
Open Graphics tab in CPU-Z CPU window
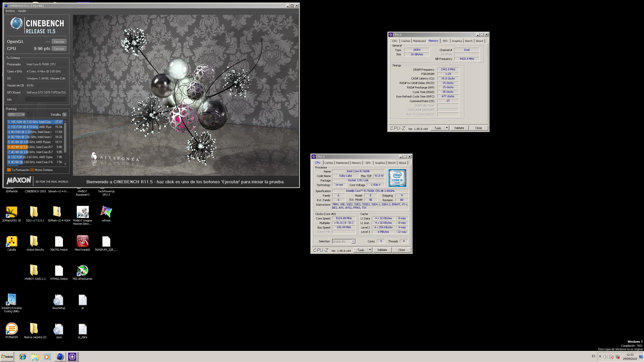(380, 163)
